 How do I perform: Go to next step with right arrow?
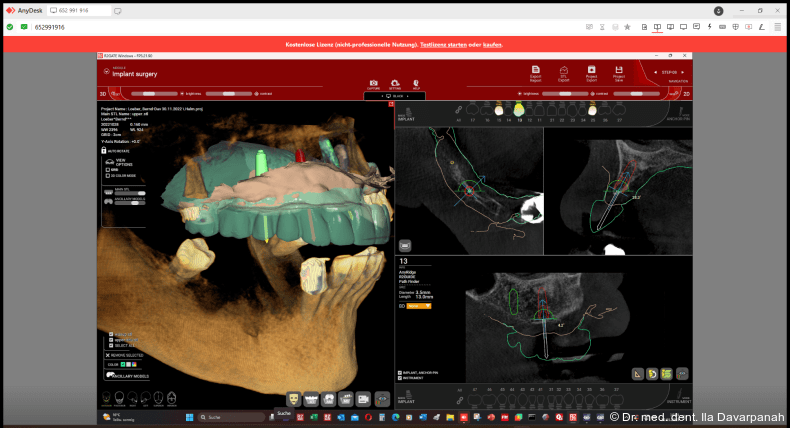[684, 72]
